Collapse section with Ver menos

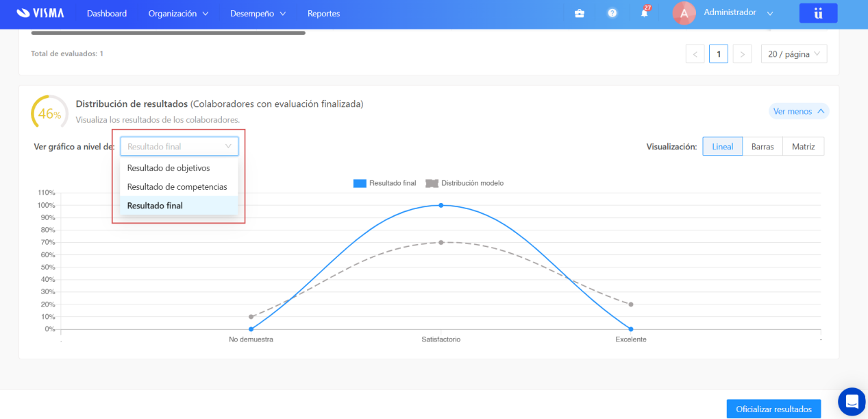coord(799,111)
